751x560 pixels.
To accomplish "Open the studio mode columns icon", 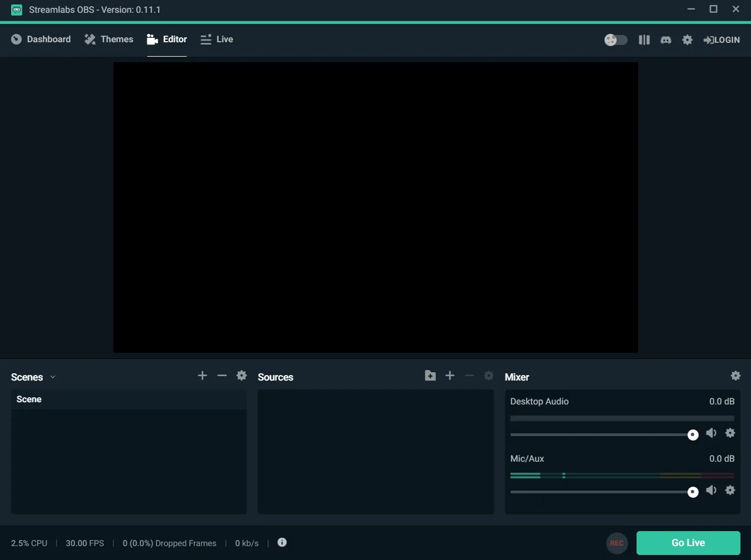I will [644, 40].
